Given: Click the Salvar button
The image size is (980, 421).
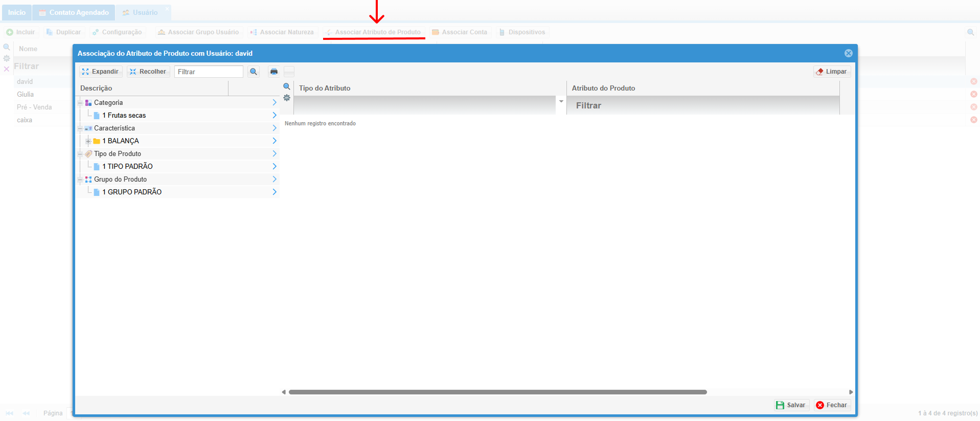Looking at the screenshot, I should (791, 405).
